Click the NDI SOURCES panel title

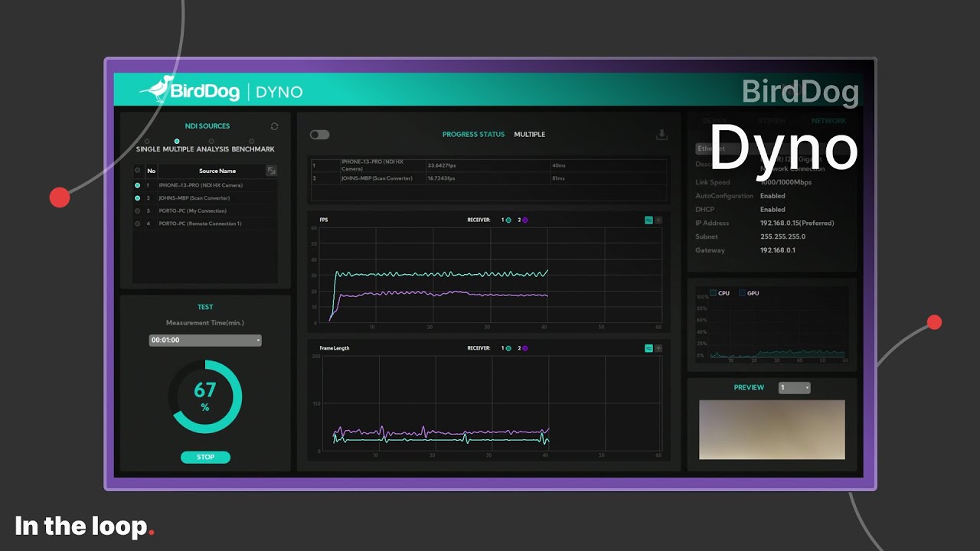pos(207,126)
